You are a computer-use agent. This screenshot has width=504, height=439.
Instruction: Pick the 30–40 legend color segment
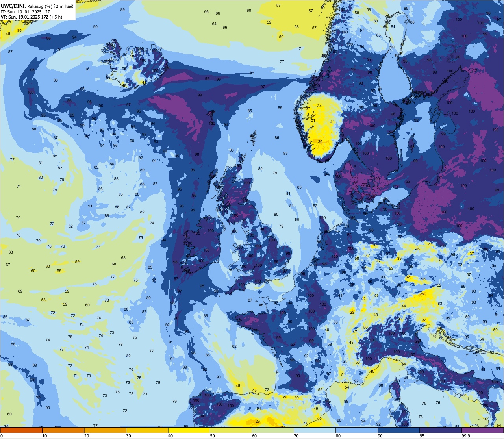(x=147, y=430)
